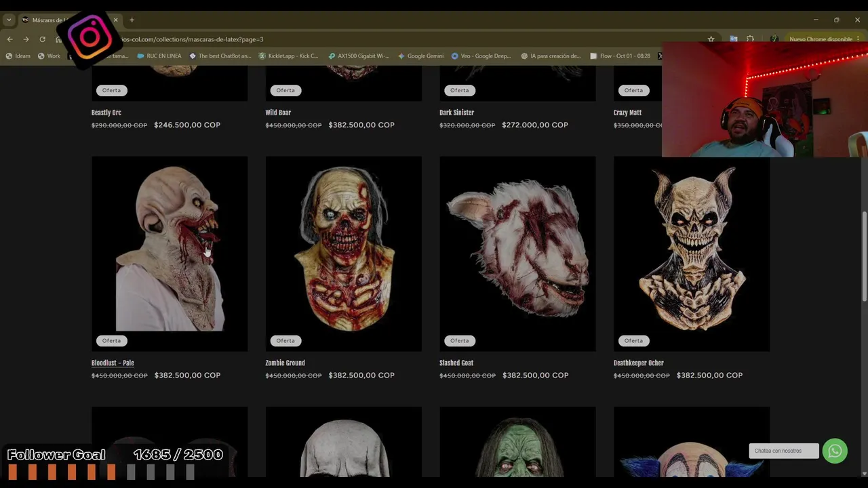Open the Dark Sinister product link
This screenshot has height=488, width=868.
(456, 113)
